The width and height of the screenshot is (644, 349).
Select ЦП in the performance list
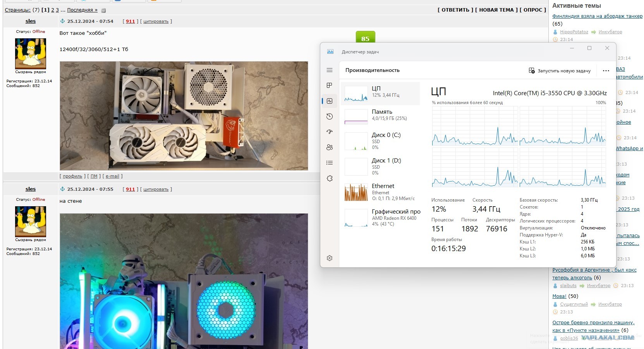pos(380,93)
